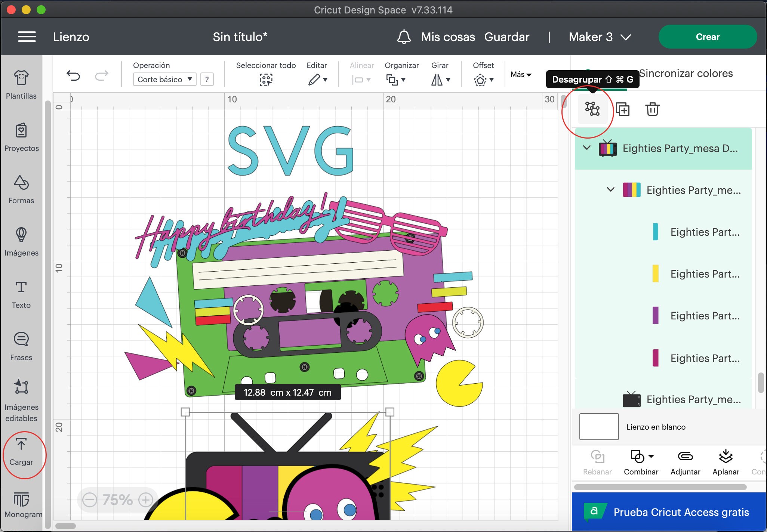
Task: Click the teal Eighties Part color swatch
Action: 654,232
